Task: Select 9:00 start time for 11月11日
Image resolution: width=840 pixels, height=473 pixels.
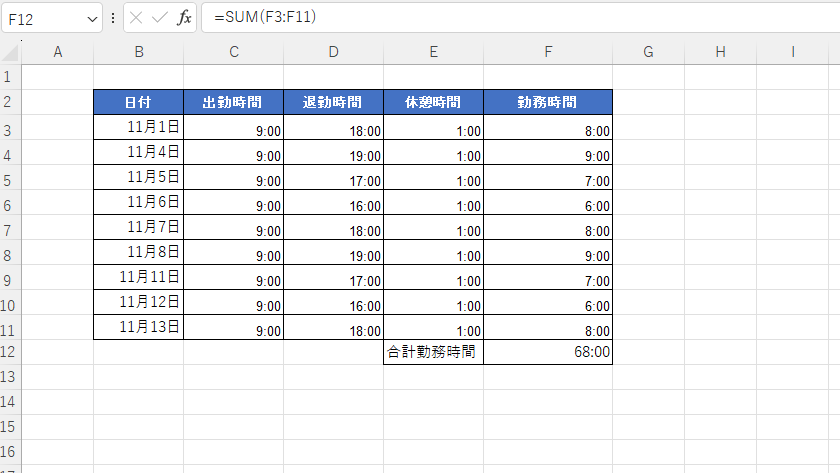Action: (234, 277)
